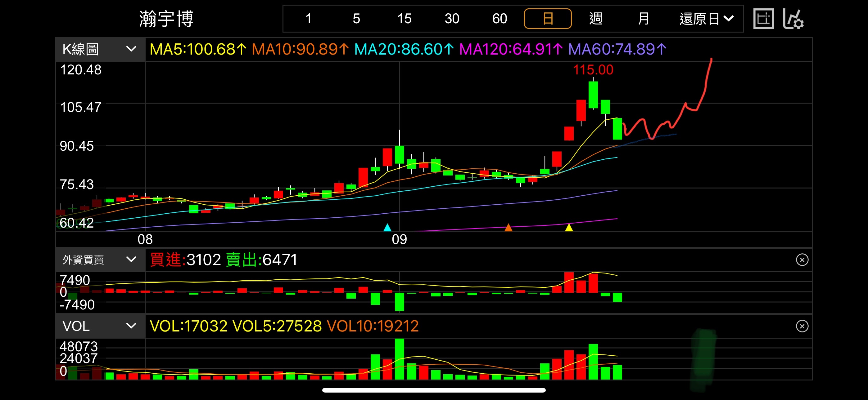Switch to weekly 週 chart
Viewport: 868px width, 400px height.
coord(596,19)
